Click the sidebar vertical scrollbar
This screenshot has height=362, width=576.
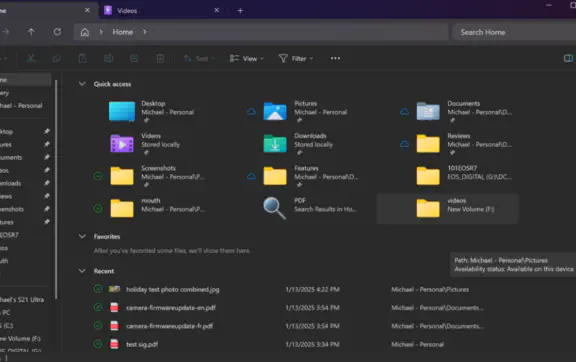[x=56, y=189]
